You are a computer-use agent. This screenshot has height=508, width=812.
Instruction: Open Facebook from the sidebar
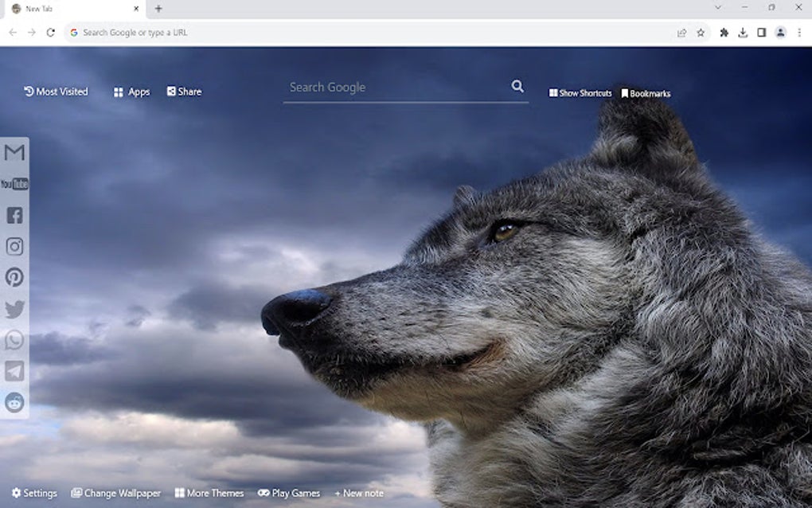pos(14,215)
